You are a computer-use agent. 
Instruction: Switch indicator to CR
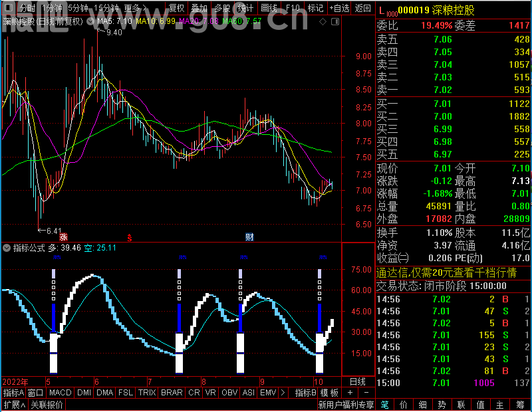coord(194,393)
